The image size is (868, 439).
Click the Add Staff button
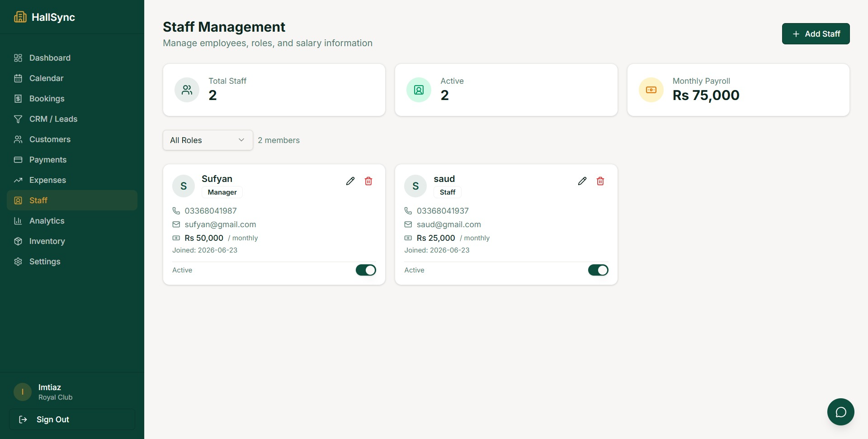pyautogui.click(x=816, y=34)
